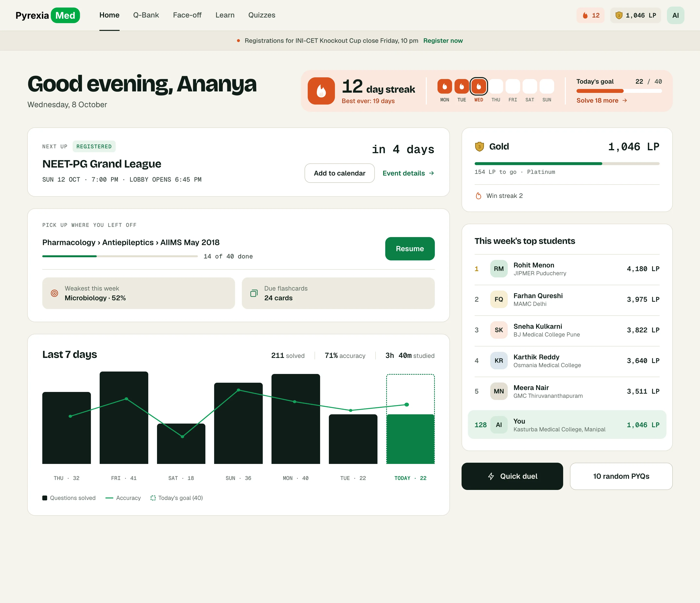This screenshot has height=603, width=700.
Task: Select Monday's streak flame tile
Action: (445, 86)
